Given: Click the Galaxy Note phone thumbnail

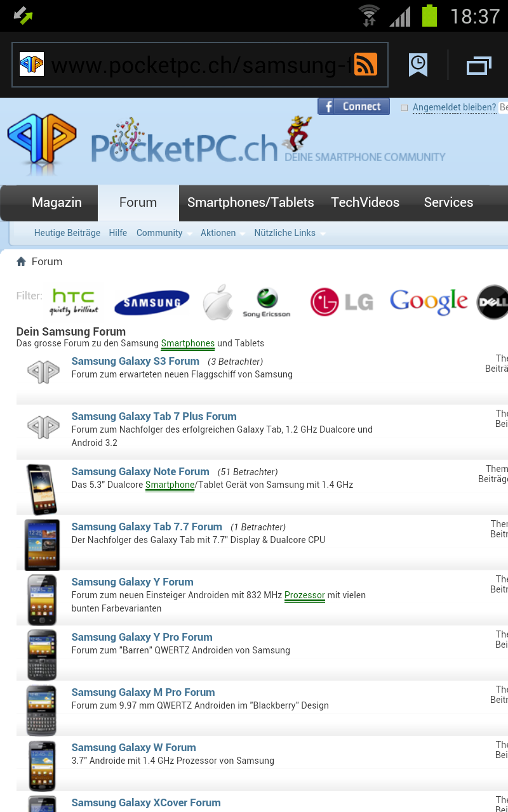Looking at the screenshot, I should click(x=42, y=489).
